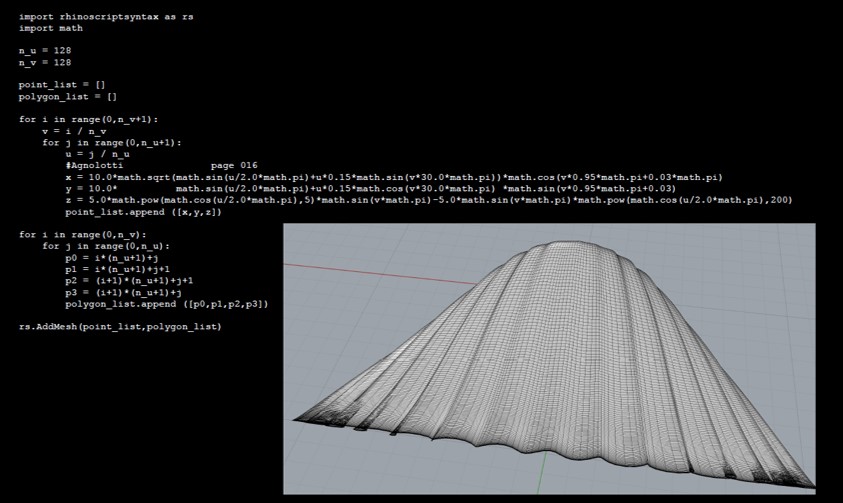The height and width of the screenshot is (503, 843).
Task: Click the '#Agnolotti' comment
Action: tap(94, 166)
